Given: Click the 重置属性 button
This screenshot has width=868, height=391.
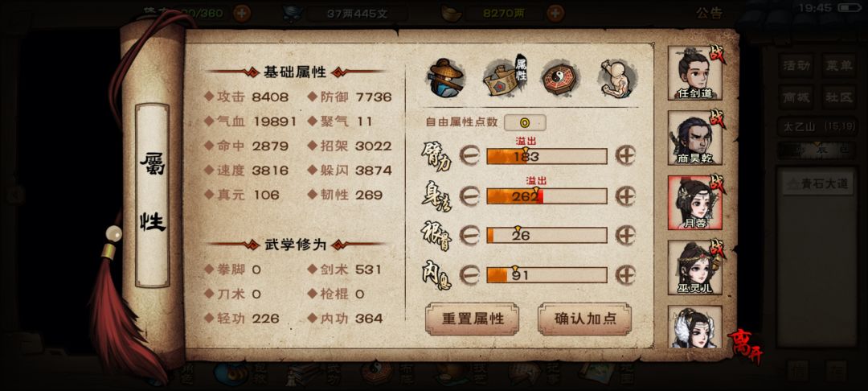Looking at the screenshot, I should point(473,319).
